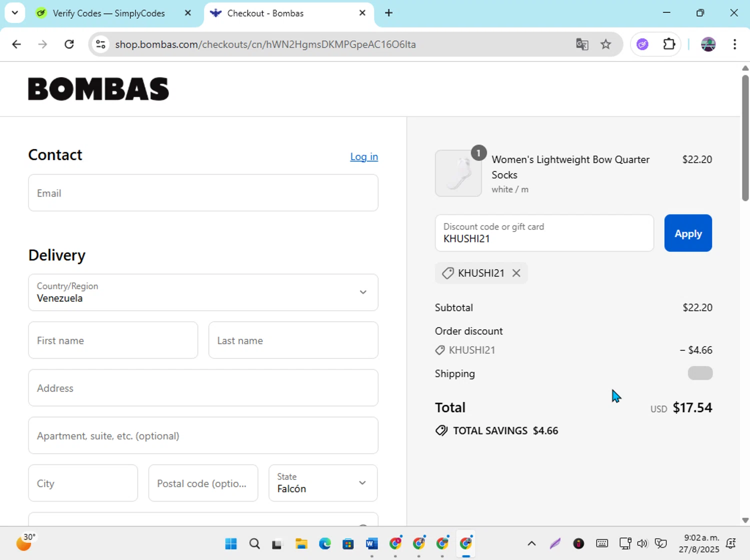Open Word from the taskbar
This screenshot has width=750, height=560.
(x=371, y=543)
